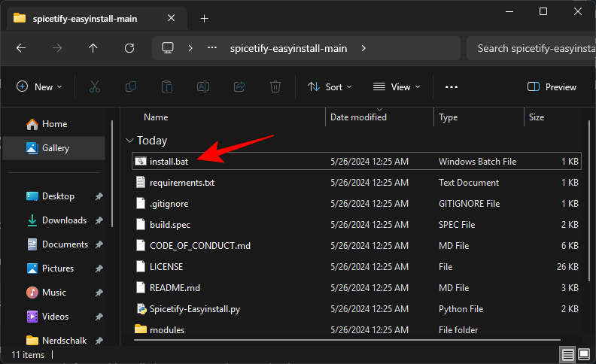
Task: Open the Cut scissors tool
Action: click(95, 86)
